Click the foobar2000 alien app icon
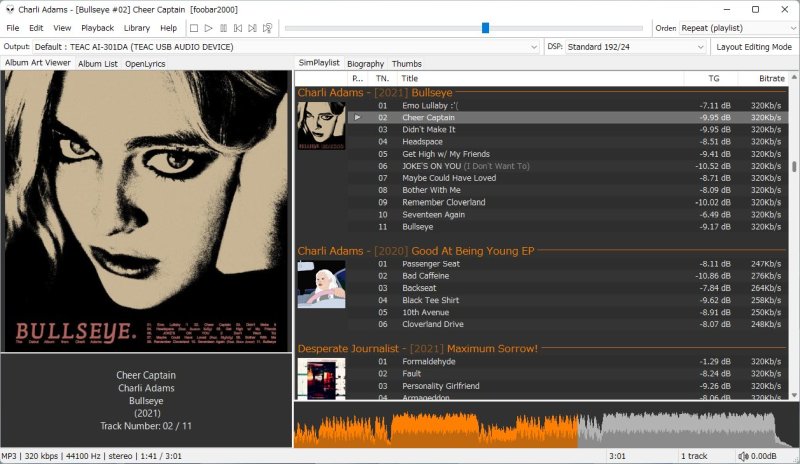 point(10,9)
